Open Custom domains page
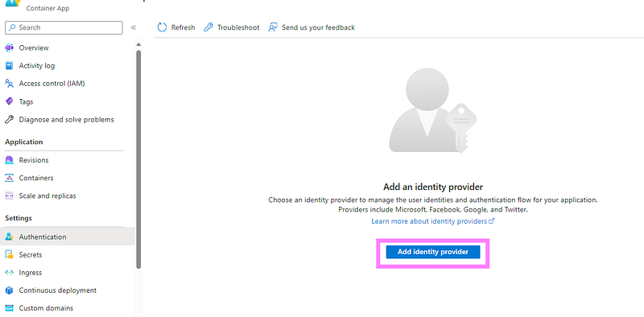This screenshot has height=317, width=644. (x=46, y=308)
